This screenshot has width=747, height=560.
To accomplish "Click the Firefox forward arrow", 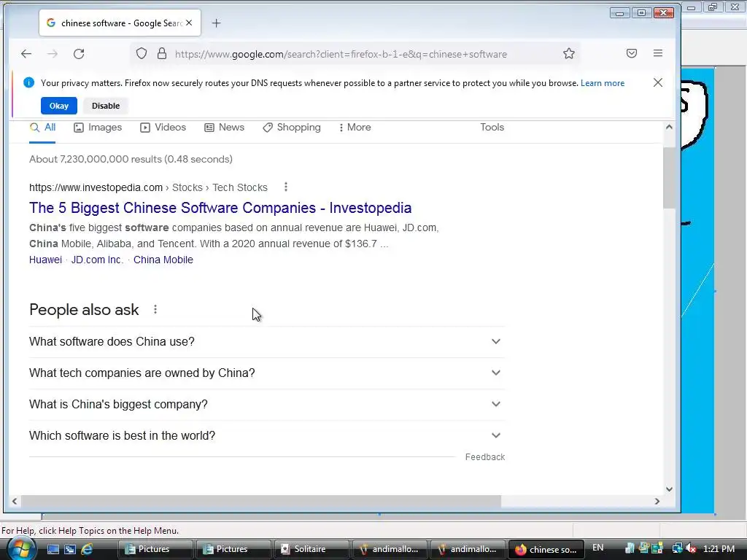I will tap(53, 54).
